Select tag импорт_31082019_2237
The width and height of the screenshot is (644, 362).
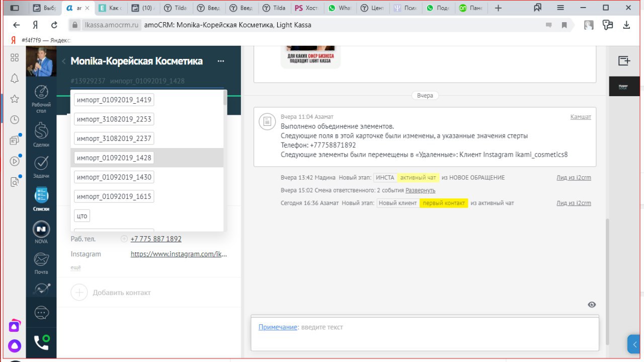(x=114, y=138)
